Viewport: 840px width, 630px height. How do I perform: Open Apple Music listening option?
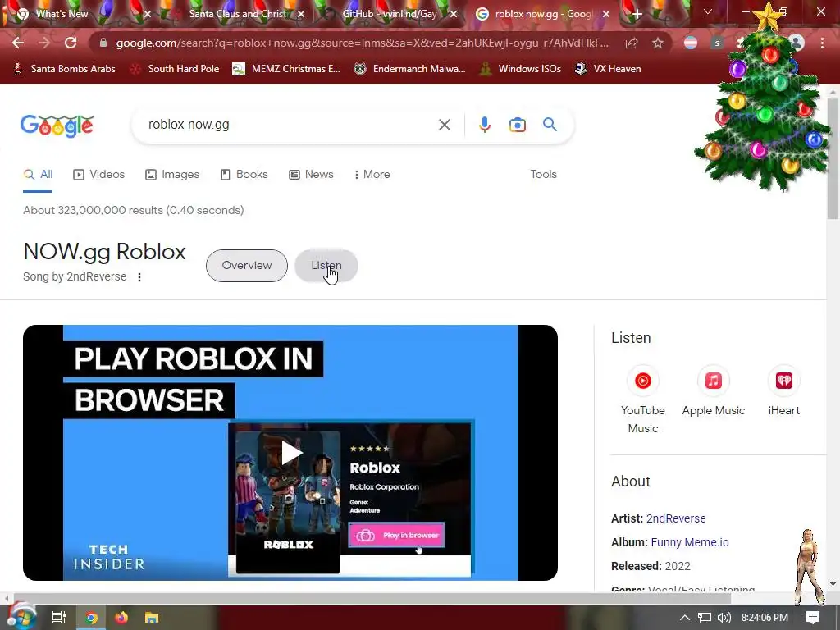tap(713, 391)
